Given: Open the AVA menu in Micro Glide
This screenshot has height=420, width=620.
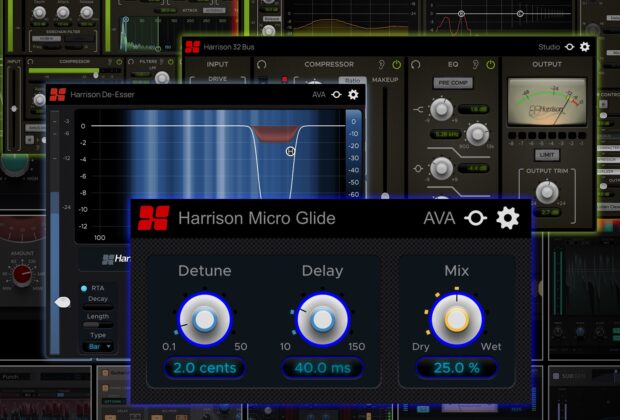Looking at the screenshot, I should click(439, 218).
